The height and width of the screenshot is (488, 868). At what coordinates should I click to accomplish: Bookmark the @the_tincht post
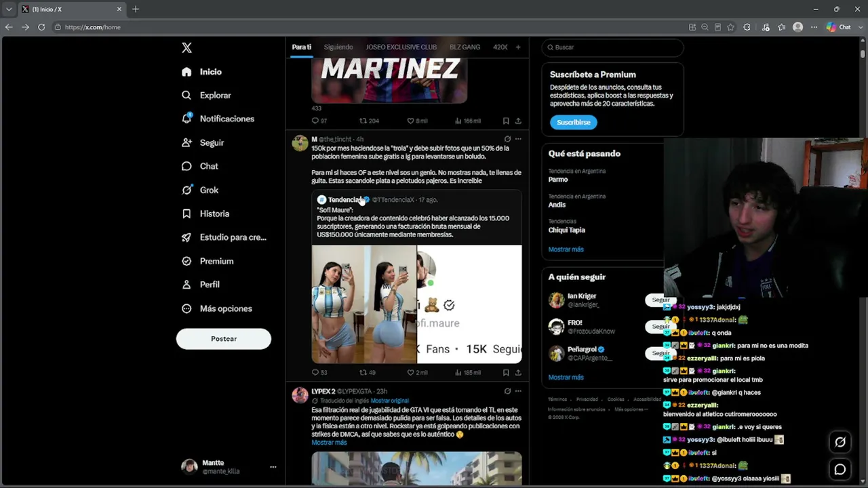(506, 372)
